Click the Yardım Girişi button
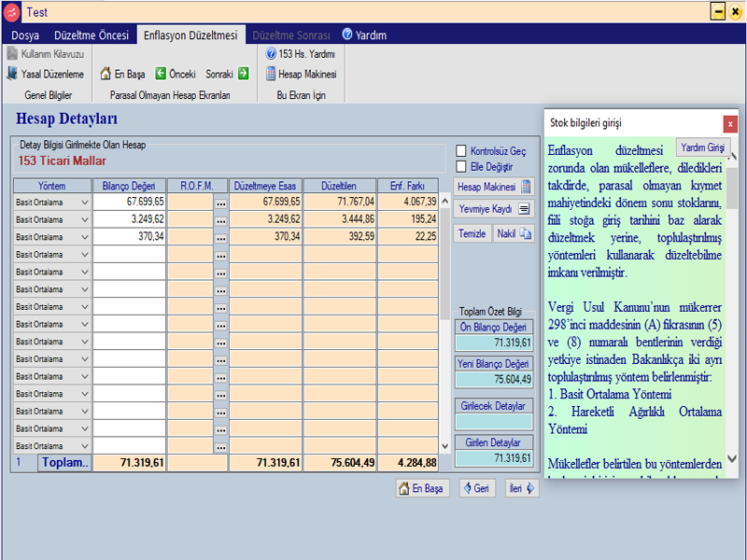Viewport: 747px width, 560px height. pos(703,147)
